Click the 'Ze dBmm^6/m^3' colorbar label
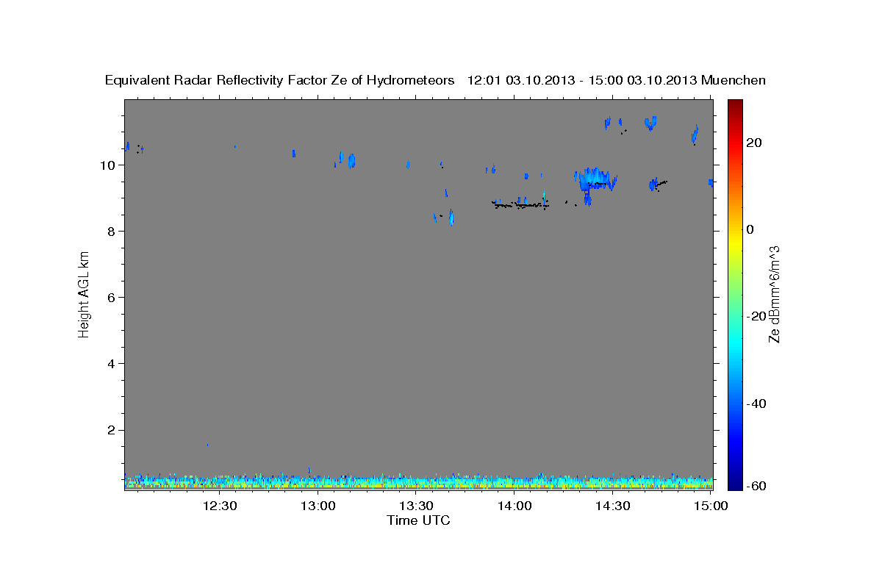 773,294
